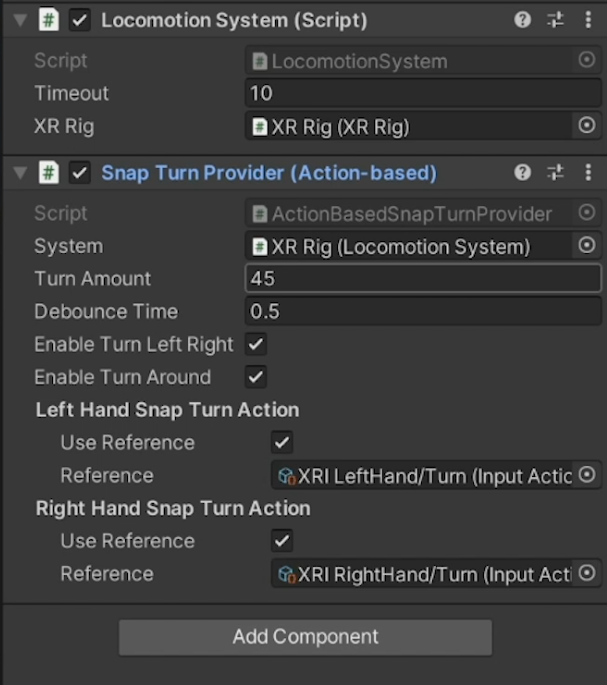Open help for Snap Turn Provider component
607x685 pixels.
pyautogui.click(x=522, y=173)
